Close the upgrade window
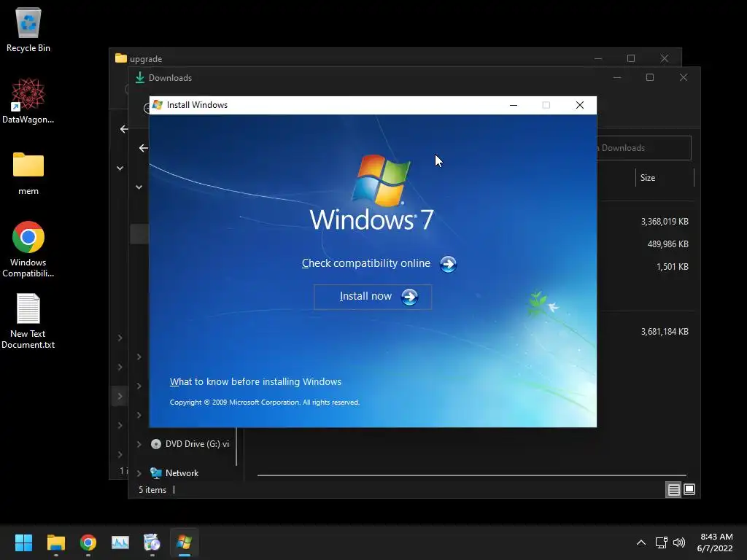Screen dimensions: 747x560 click(x=665, y=58)
